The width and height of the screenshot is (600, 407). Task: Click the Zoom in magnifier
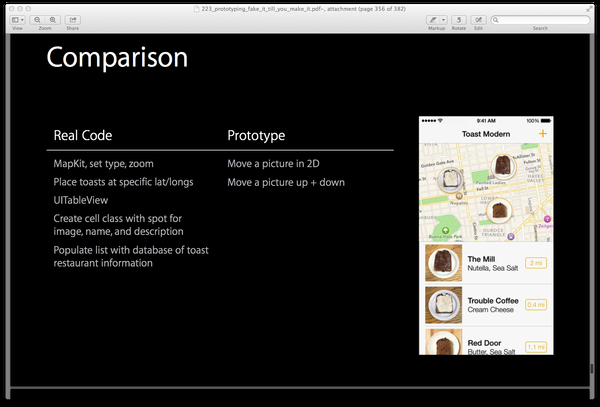click(52, 20)
